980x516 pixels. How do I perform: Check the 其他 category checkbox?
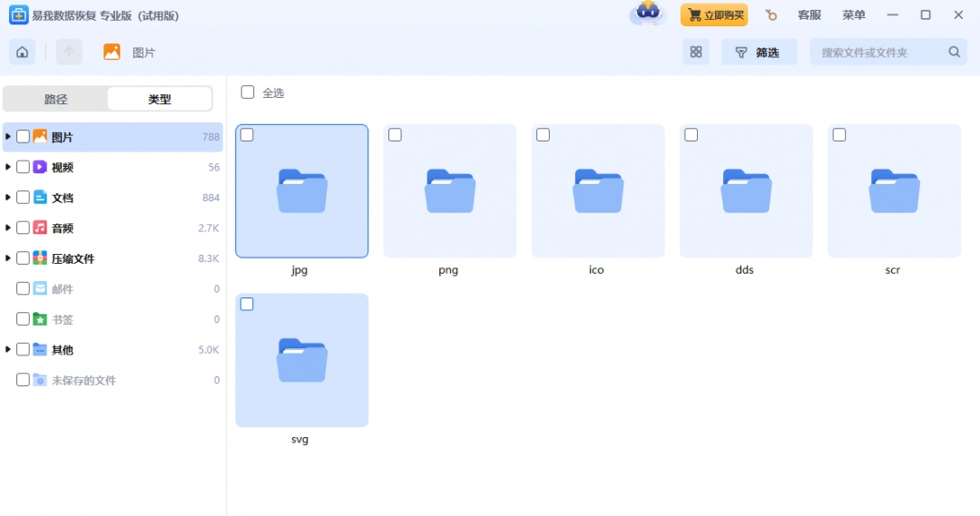pos(23,349)
